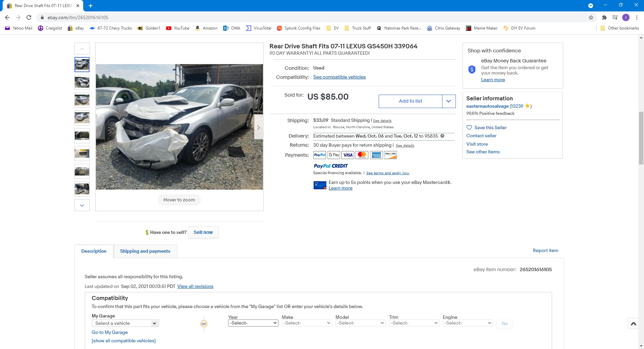644x349 pixels.
Task: Switch to Shipping and payments tab
Action: pos(145,251)
